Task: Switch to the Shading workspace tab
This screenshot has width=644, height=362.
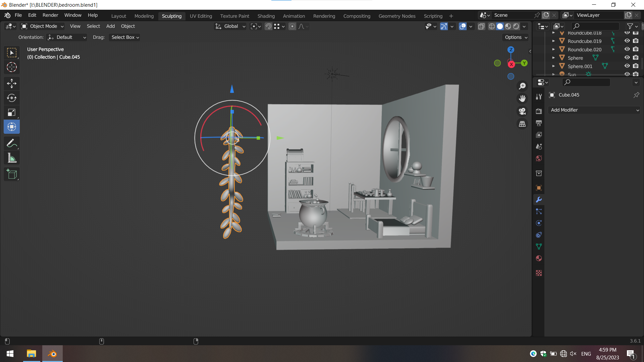Action: point(266,16)
